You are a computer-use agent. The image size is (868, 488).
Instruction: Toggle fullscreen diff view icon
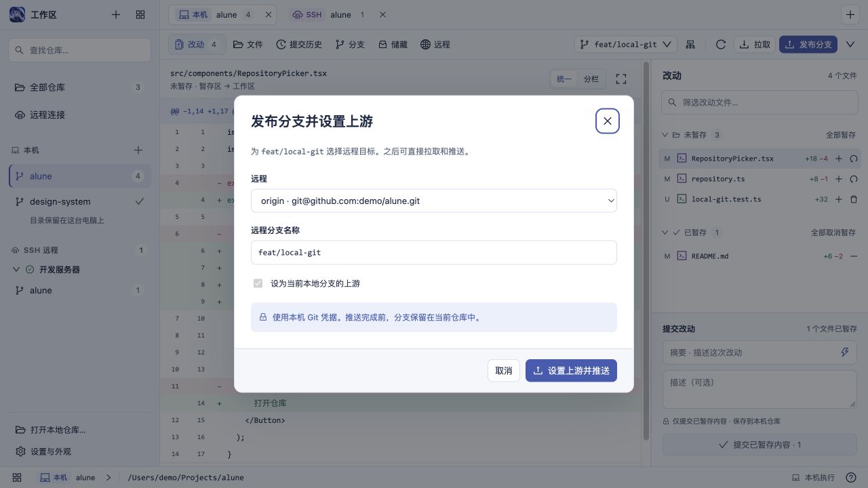pyautogui.click(x=621, y=79)
